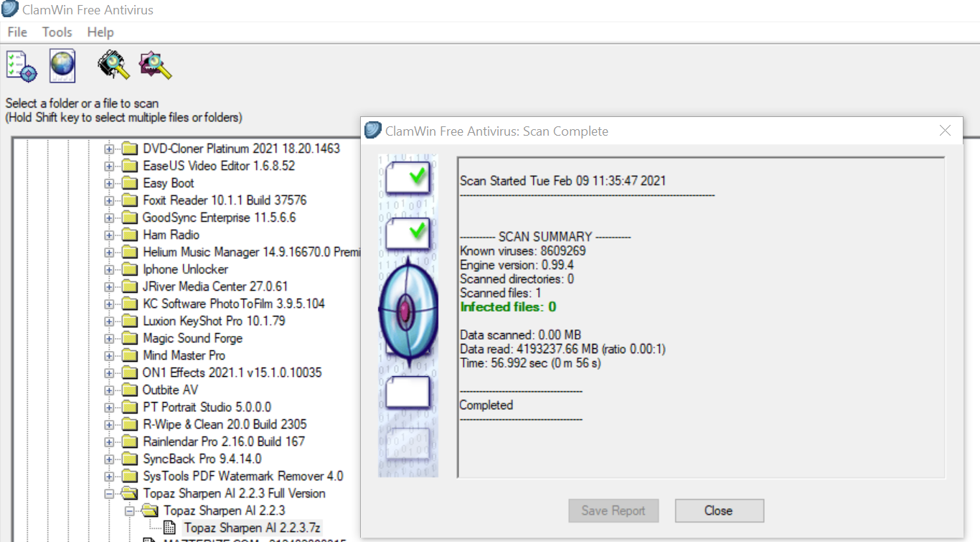The width and height of the screenshot is (980, 542).
Task: Click the 'Scanned directories: 0' line
Action: (x=517, y=279)
